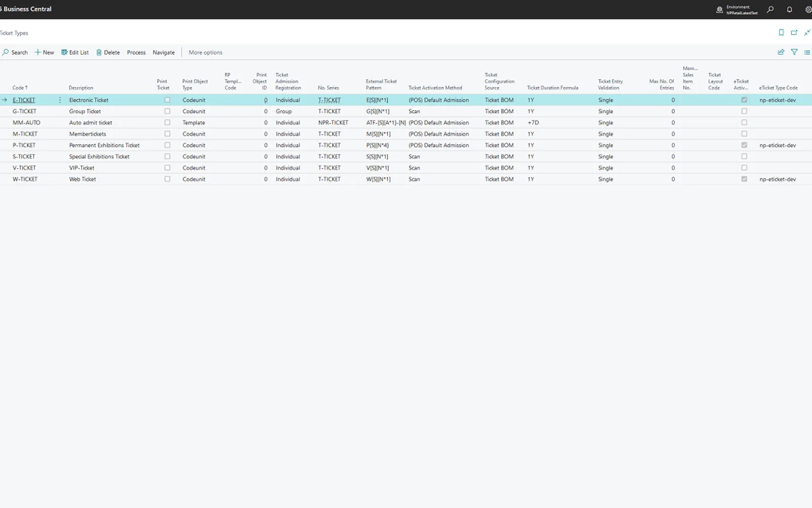Open the Description column header menu
The image size is (812, 508).
[x=81, y=88]
